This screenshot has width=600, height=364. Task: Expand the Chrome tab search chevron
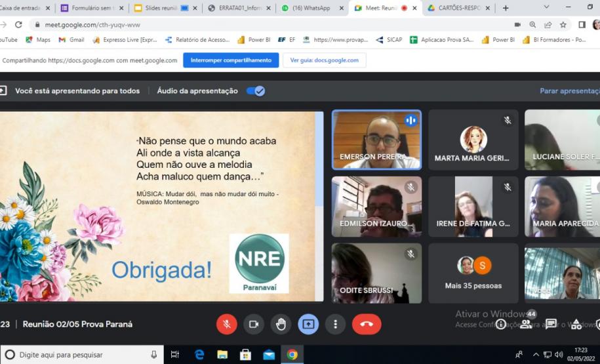coord(547,7)
